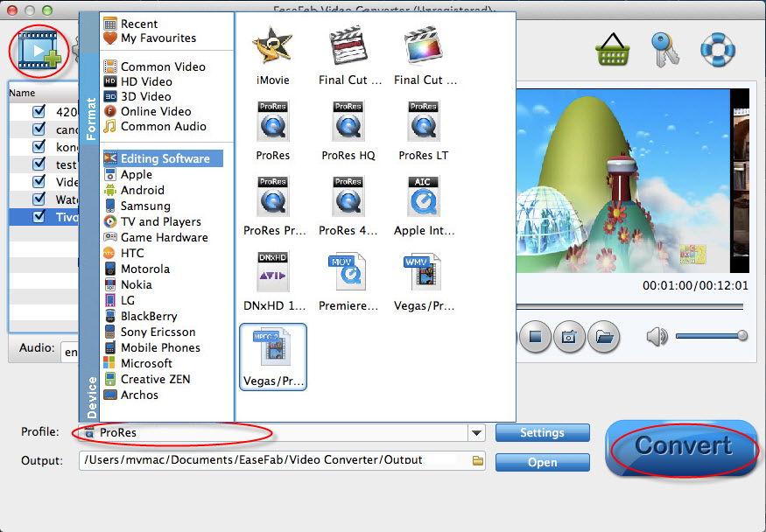Choose the ProRes format icon
This screenshot has width=766, height=532.
point(272,131)
